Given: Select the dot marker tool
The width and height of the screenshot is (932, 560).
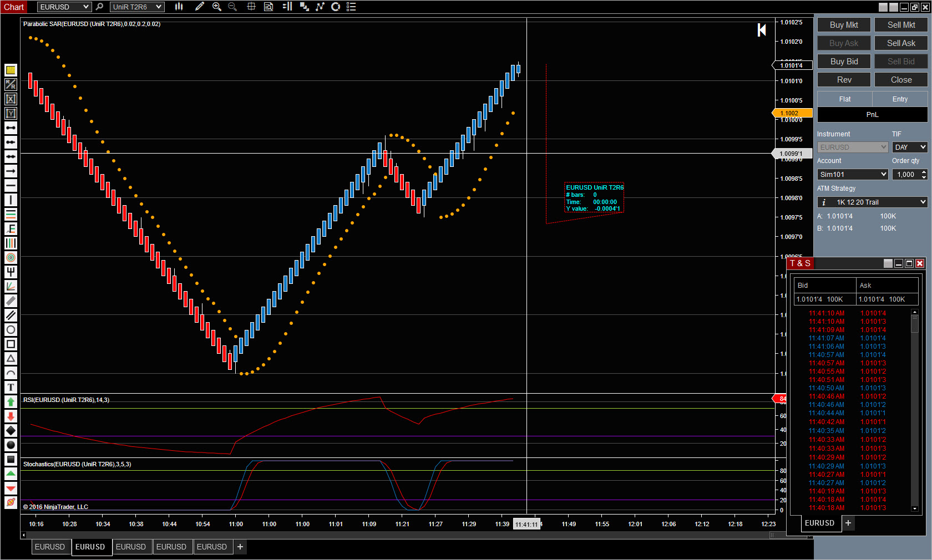Looking at the screenshot, I should click(x=11, y=445).
